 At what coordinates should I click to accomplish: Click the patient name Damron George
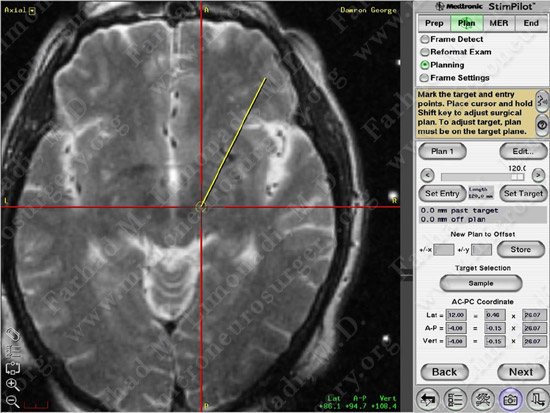pyautogui.click(x=368, y=10)
